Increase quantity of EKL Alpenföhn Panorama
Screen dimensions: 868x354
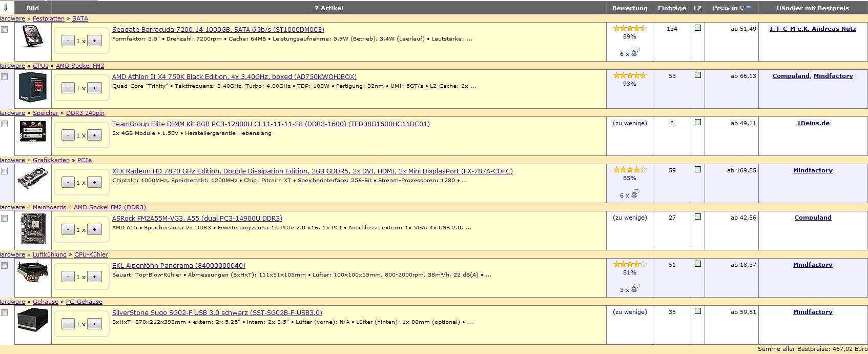coord(94,277)
